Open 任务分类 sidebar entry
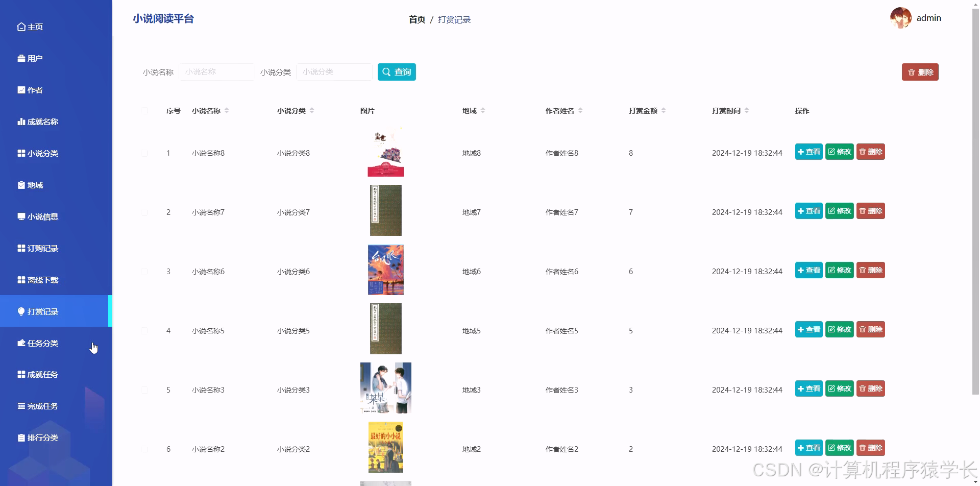 tap(56, 343)
